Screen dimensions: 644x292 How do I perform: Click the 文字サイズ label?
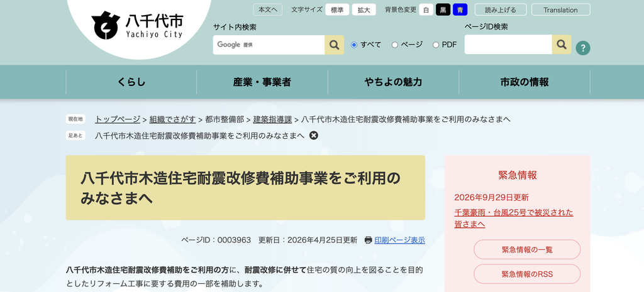[x=307, y=10]
